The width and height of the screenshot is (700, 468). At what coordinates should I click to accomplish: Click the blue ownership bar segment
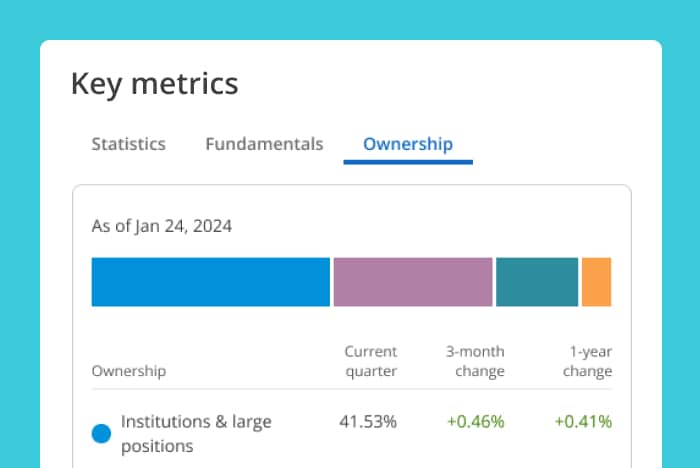[210, 282]
